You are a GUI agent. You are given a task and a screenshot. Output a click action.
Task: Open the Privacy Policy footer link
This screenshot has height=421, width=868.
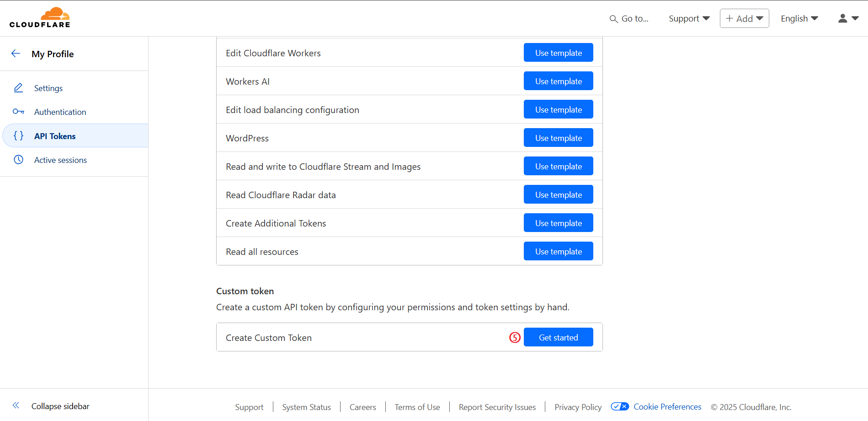tap(578, 407)
